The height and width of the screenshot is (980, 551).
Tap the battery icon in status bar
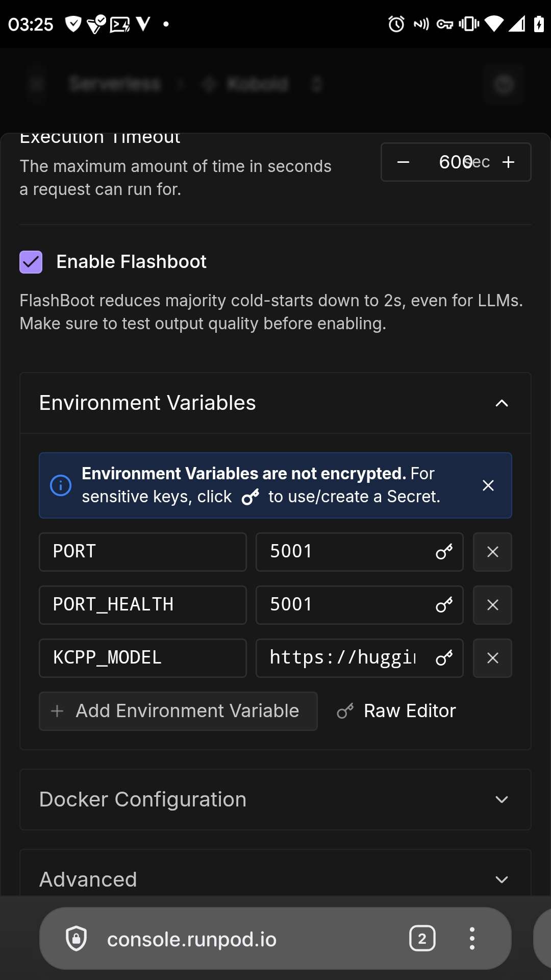click(539, 24)
